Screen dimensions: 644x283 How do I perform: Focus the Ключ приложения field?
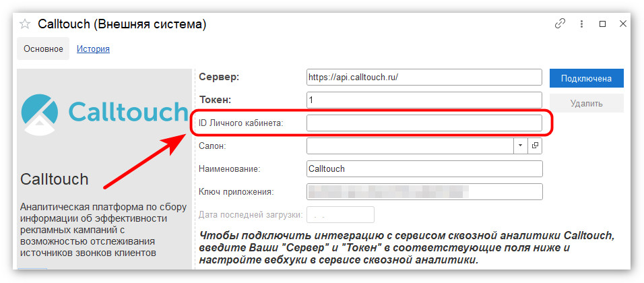click(424, 191)
